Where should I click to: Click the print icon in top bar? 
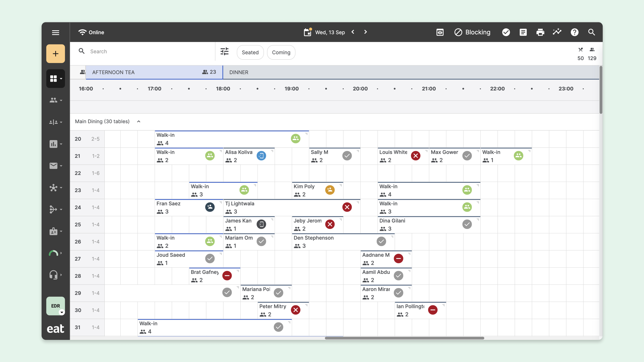tap(540, 32)
